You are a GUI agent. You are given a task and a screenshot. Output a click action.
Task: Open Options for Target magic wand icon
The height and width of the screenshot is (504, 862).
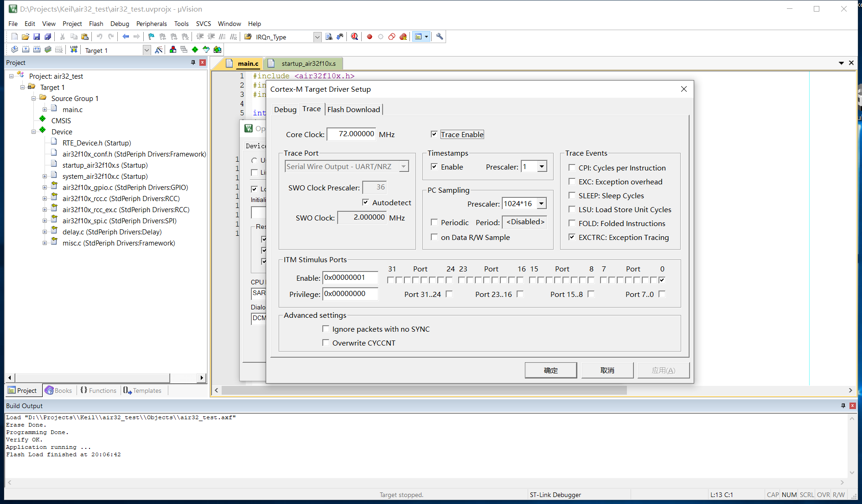coord(159,50)
